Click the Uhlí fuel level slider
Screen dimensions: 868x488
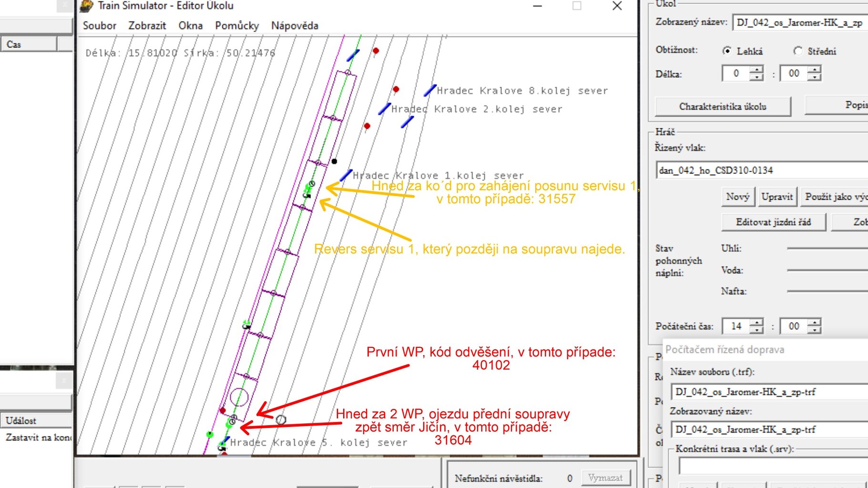[x=827, y=248]
